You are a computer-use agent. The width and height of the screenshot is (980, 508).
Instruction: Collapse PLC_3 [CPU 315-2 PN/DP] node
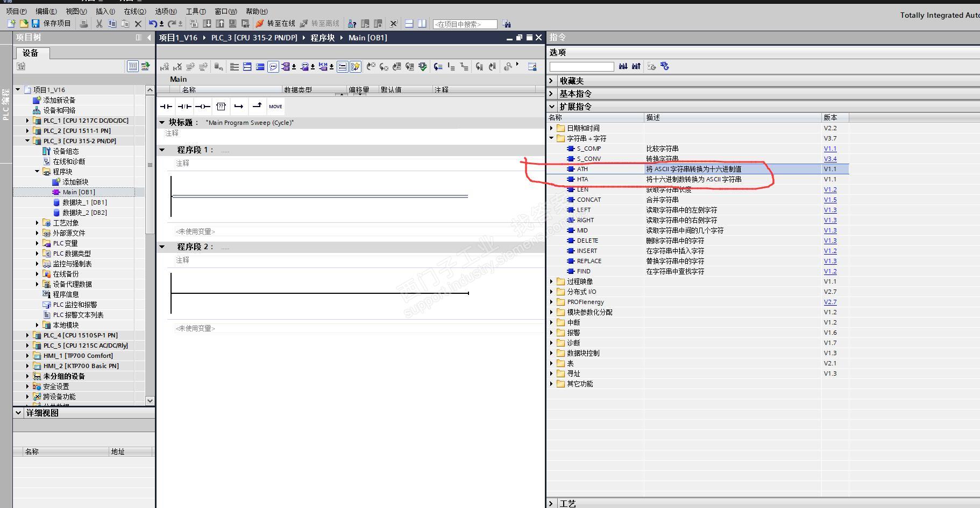27,141
